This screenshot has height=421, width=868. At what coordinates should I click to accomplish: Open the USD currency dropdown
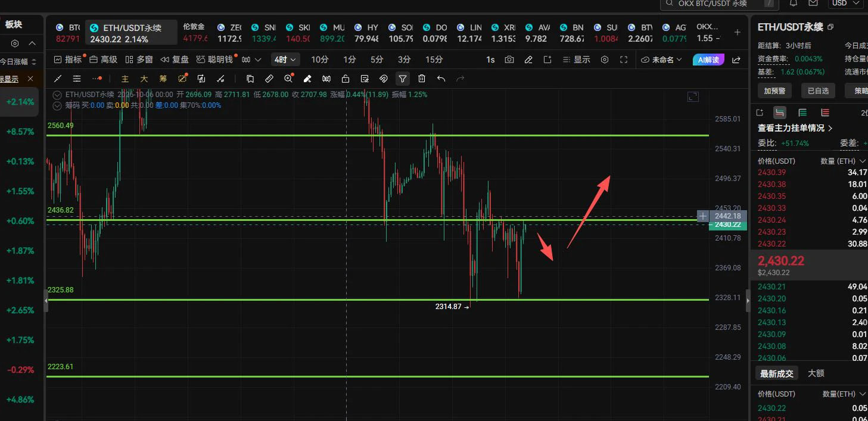[x=845, y=3]
